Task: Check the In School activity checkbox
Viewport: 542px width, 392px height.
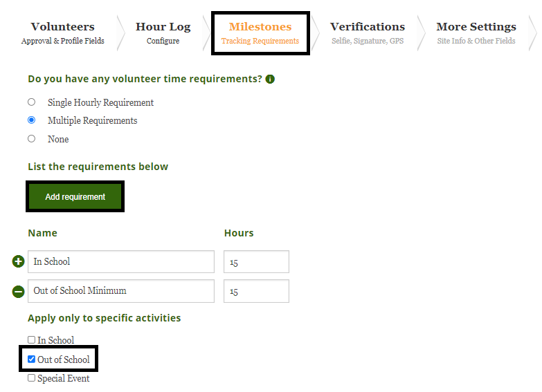Action: point(31,340)
